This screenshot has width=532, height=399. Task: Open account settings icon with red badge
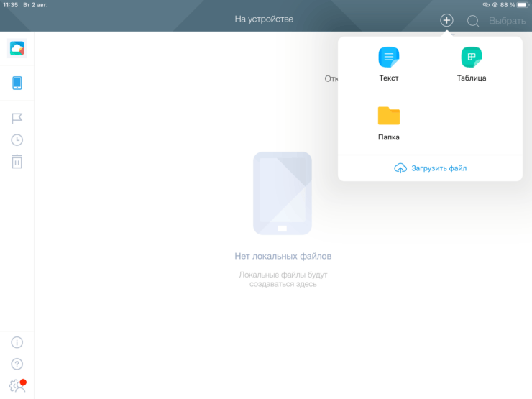17,385
